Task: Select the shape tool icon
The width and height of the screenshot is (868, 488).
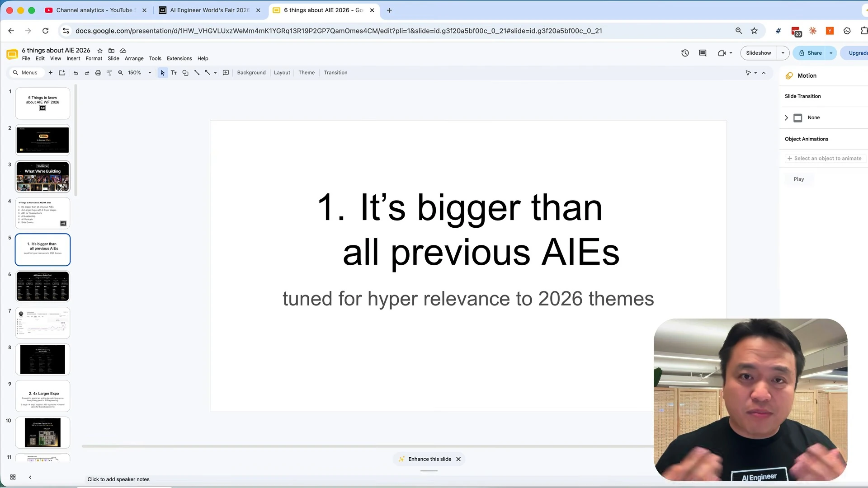Action: click(185, 73)
